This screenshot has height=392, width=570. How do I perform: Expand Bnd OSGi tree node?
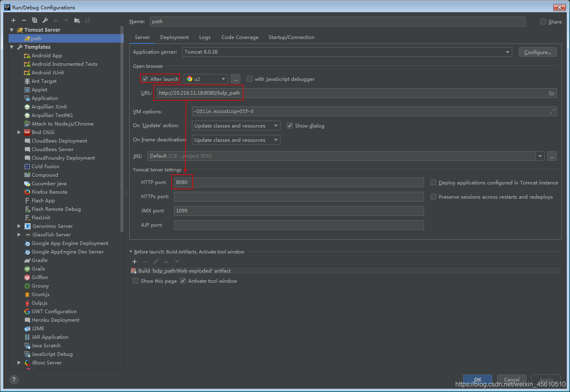(x=19, y=132)
